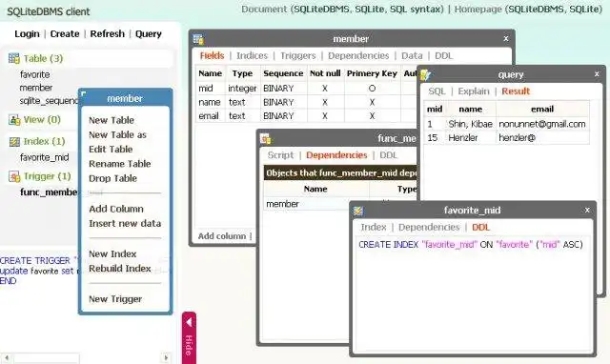Choose New Index in context menu
Viewport: 610px width, 364px height.
[112, 254]
